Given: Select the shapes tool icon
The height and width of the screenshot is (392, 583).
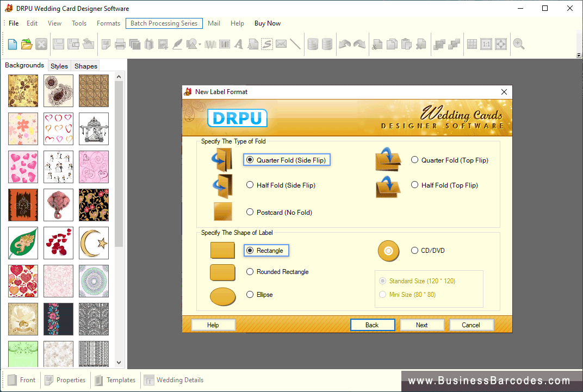Looking at the screenshot, I should [191, 44].
